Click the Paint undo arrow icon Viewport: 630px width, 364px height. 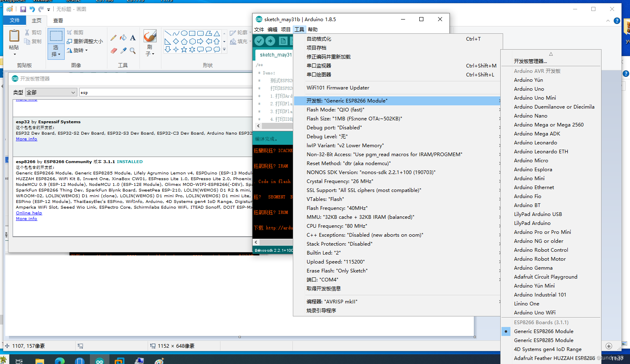click(32, 9)
